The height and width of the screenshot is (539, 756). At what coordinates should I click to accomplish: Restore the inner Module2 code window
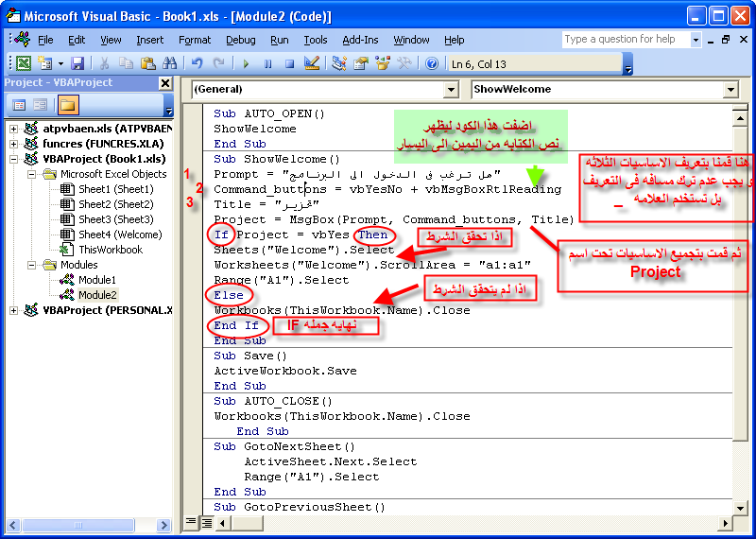(726, 40)
